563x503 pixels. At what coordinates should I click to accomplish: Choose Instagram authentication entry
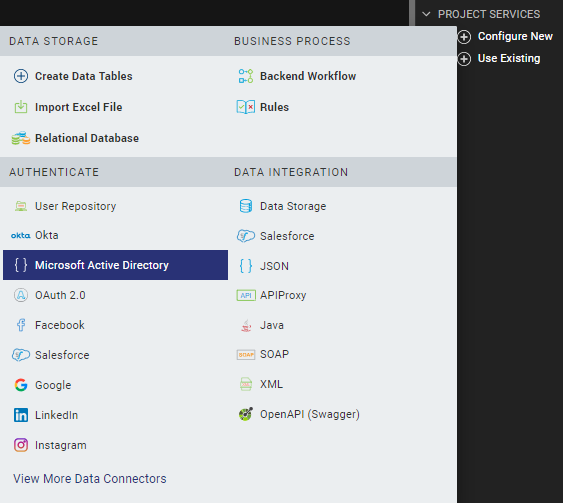coord(61,445)
